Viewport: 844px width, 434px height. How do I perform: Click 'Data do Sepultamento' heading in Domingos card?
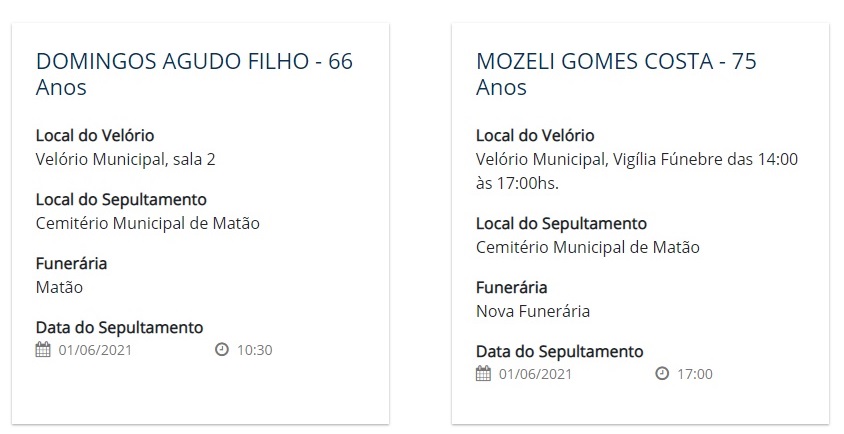click(x=119, y=327)
